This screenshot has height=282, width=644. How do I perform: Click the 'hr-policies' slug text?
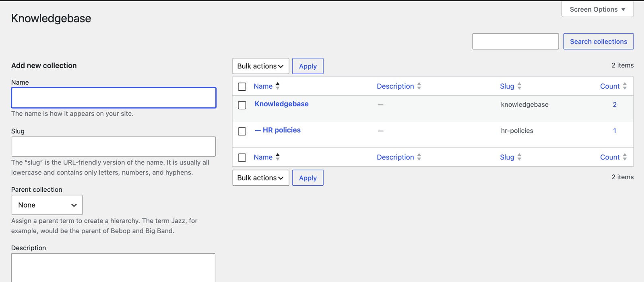coord(517,131)
